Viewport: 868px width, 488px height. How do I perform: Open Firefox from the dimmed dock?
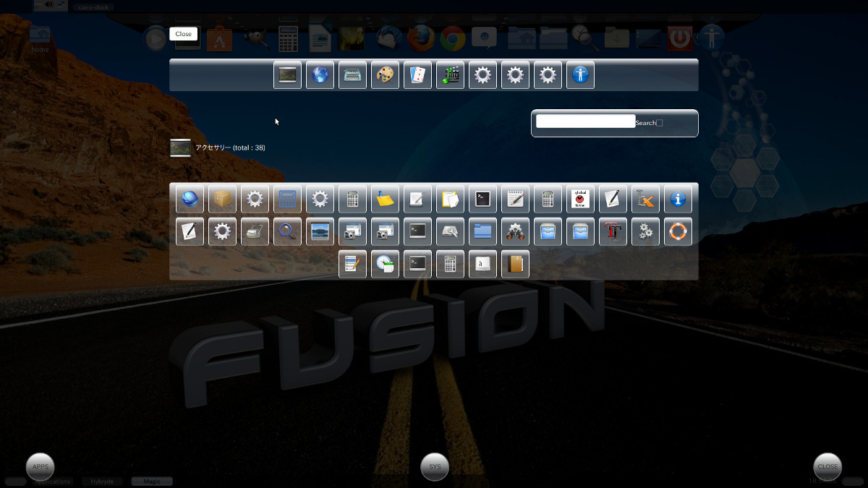tap(420, 38)
